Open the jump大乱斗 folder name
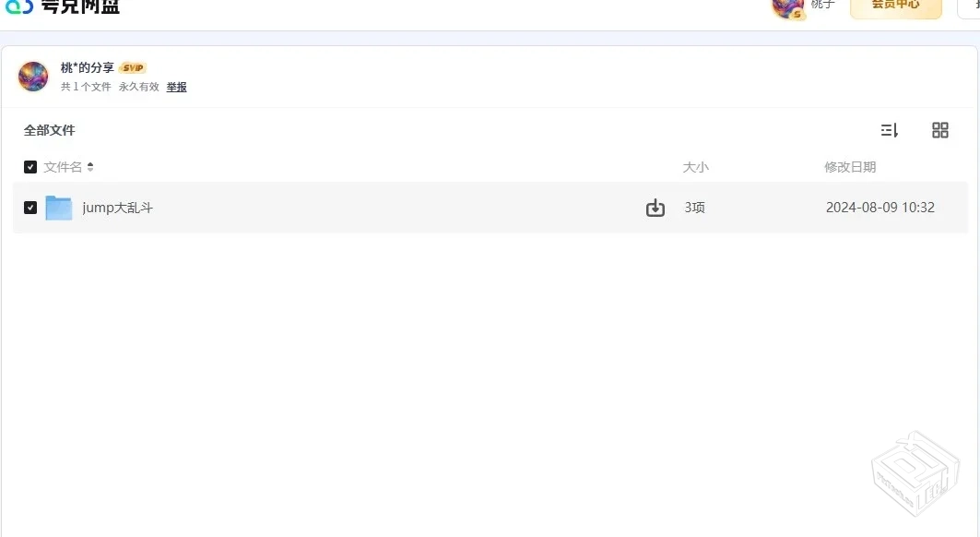Viewport: 980px width, 537px height. coord(118,208)
